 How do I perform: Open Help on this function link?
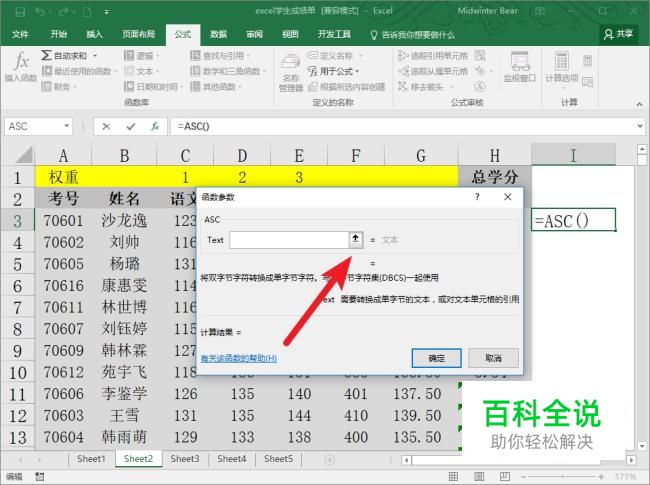pyautogui.click(x=239, y=358)
